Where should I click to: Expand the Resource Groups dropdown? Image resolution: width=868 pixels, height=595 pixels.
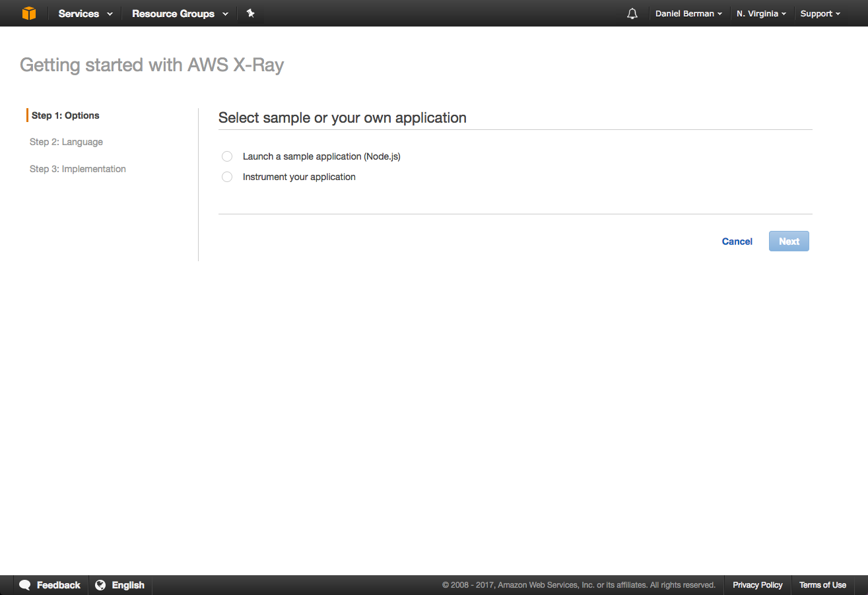[180, 13]
